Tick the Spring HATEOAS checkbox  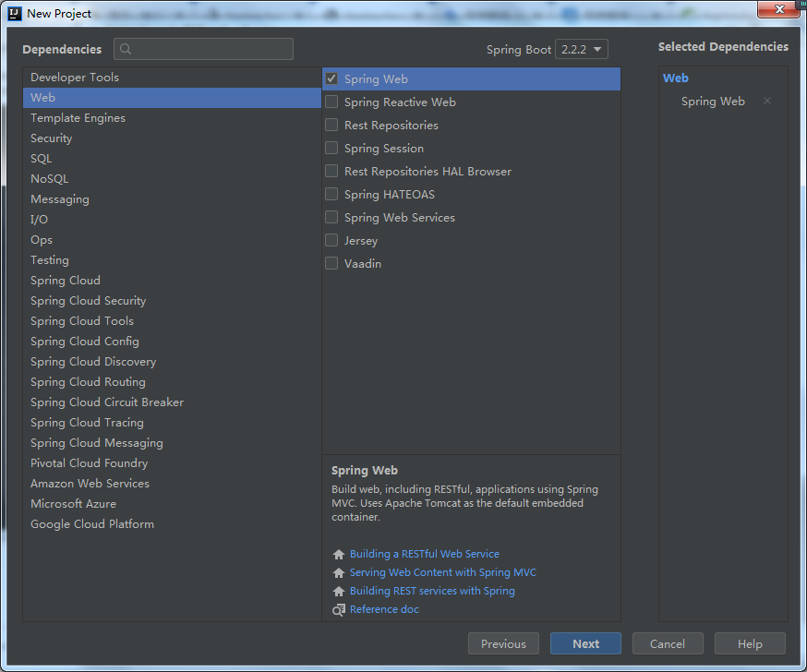click(x=331, y=195)
